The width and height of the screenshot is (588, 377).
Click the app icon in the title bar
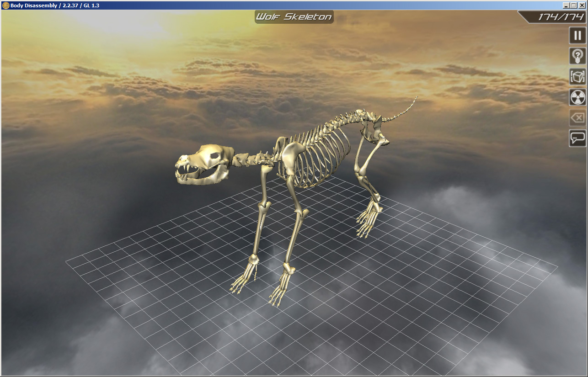pos(5,5)
